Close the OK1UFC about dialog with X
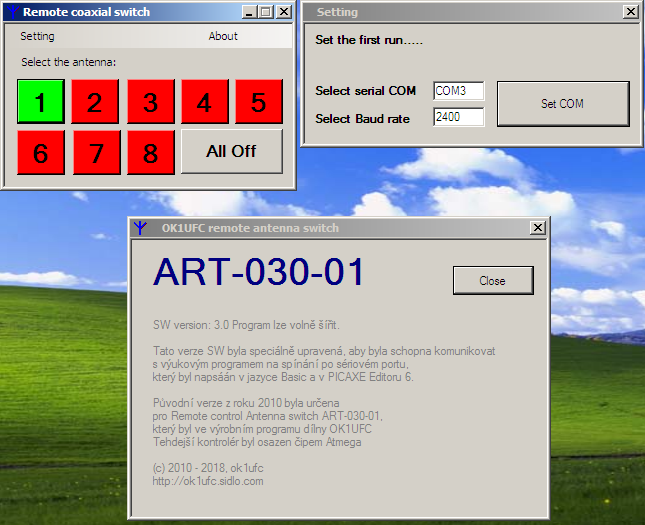The width and height of the screenshot is (645, 525). (x=538, y=228)
